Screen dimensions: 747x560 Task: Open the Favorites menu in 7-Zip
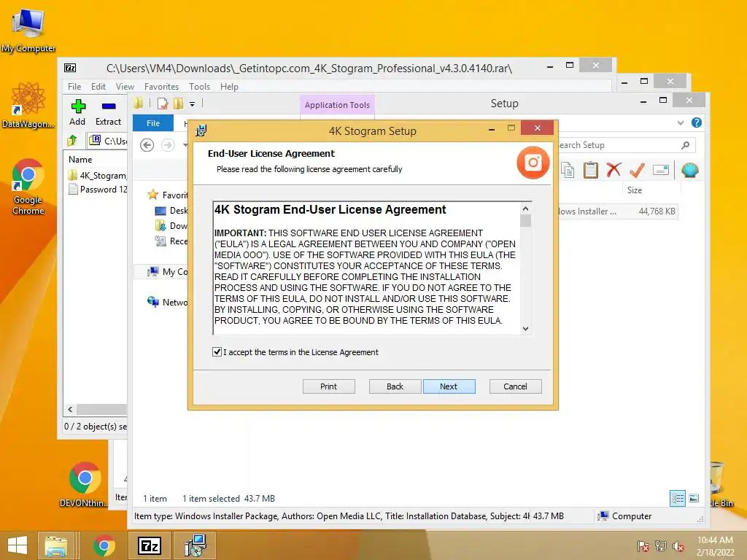click(161, 87)
